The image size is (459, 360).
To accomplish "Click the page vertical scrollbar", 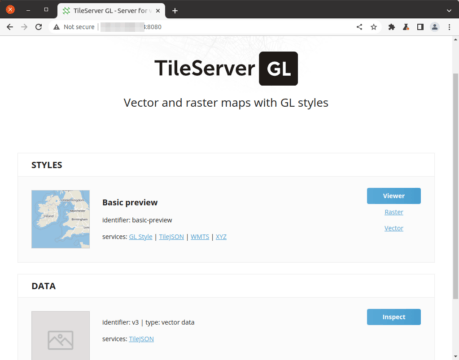I will pos(455,185).
